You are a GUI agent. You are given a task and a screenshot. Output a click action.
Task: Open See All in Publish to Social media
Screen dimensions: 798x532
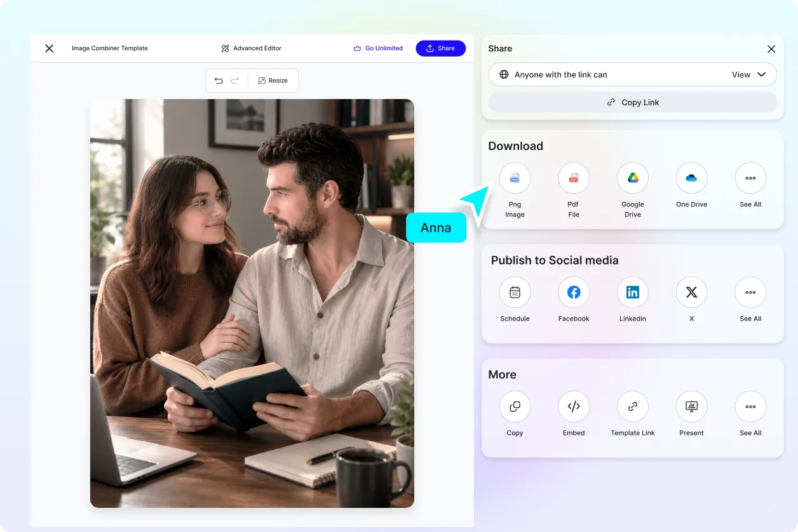(x=750, y=293)
